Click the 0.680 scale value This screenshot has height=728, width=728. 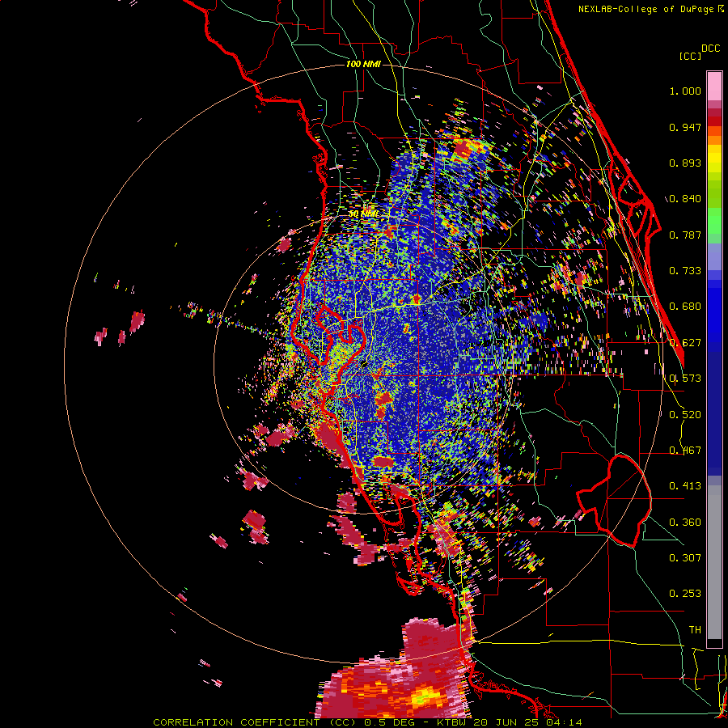click(685, 307)
